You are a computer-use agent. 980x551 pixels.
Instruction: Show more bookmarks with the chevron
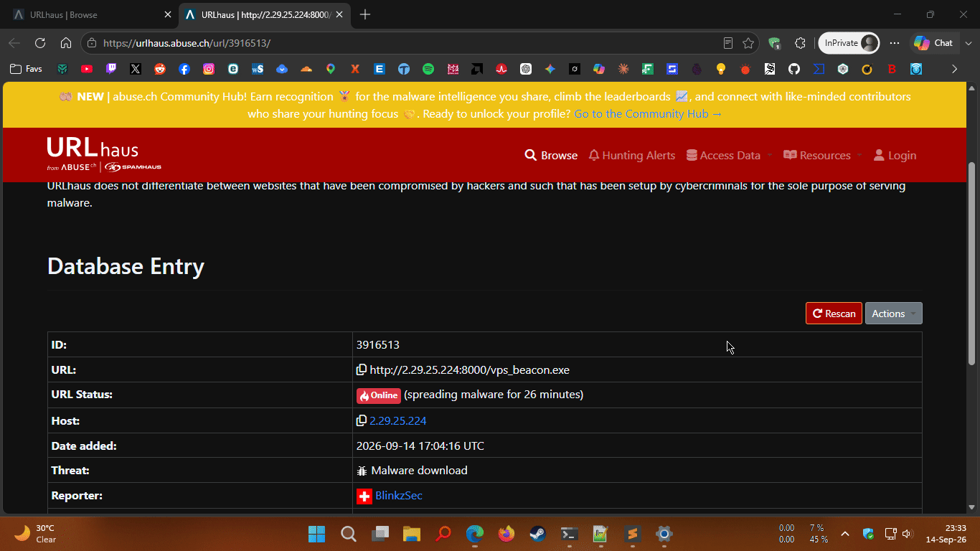(954, 69)
